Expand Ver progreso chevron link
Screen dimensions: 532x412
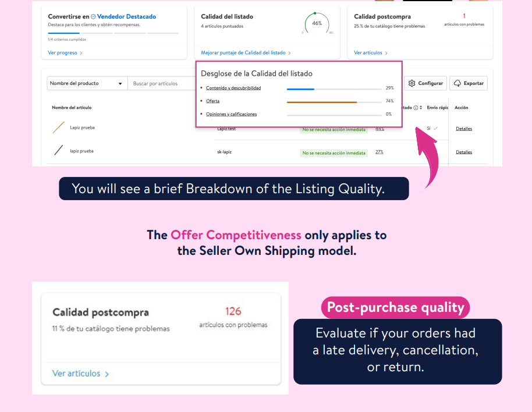pos(65,53)
